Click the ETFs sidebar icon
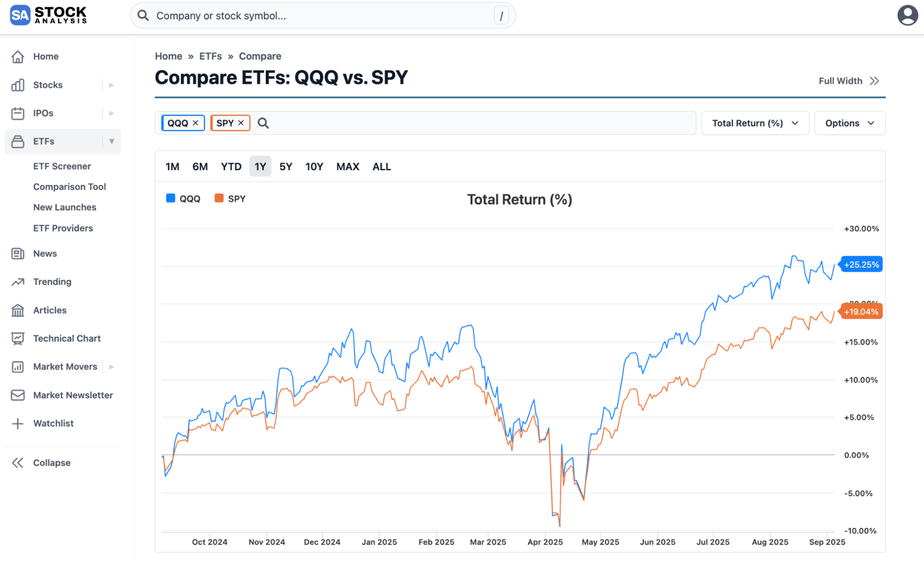Image resolution: width=924 pixels, height=562 pixels. coord(18,142)
